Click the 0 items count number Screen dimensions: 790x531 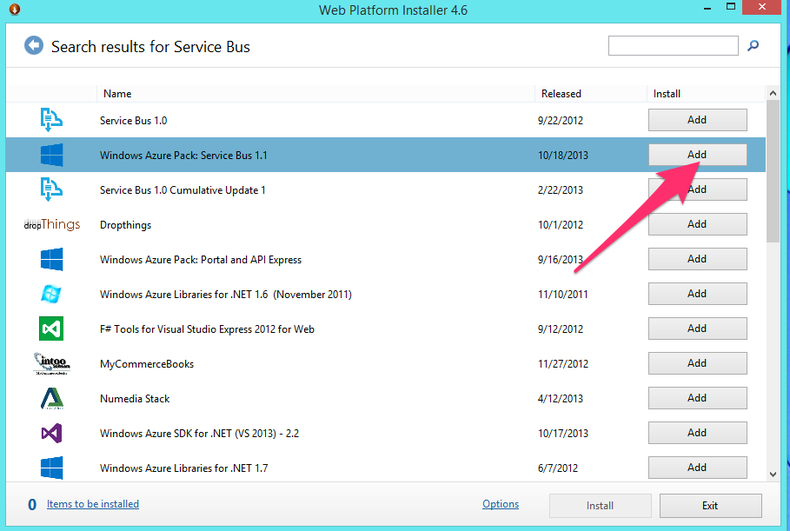[x=32, y=504]
